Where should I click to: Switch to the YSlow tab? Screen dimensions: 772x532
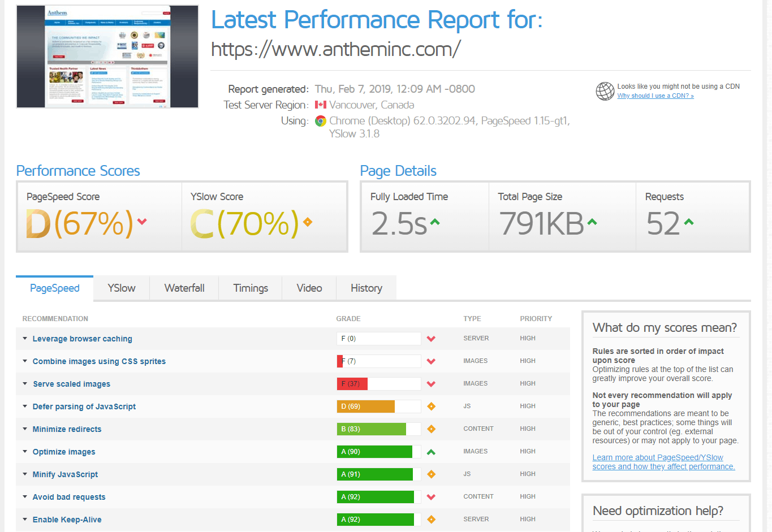click(x=122, y=288)
